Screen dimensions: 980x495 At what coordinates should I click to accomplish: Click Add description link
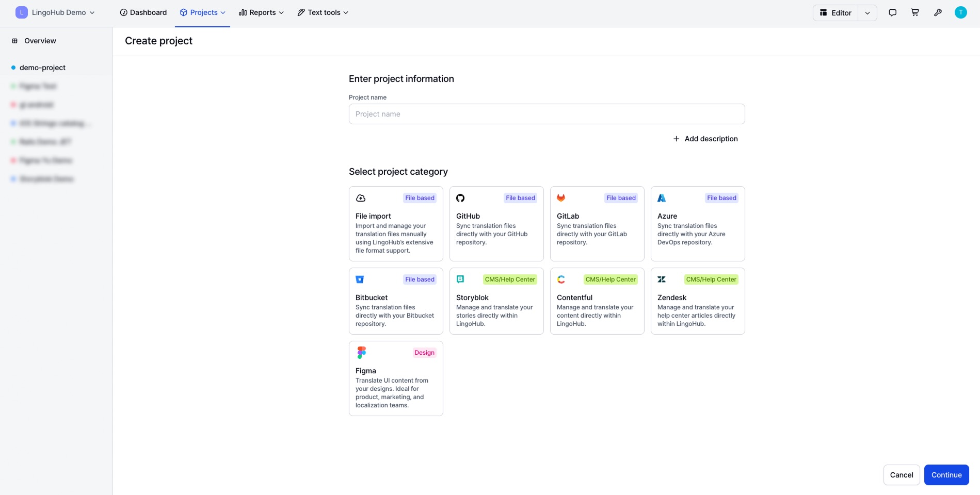[x=705, y=139]
